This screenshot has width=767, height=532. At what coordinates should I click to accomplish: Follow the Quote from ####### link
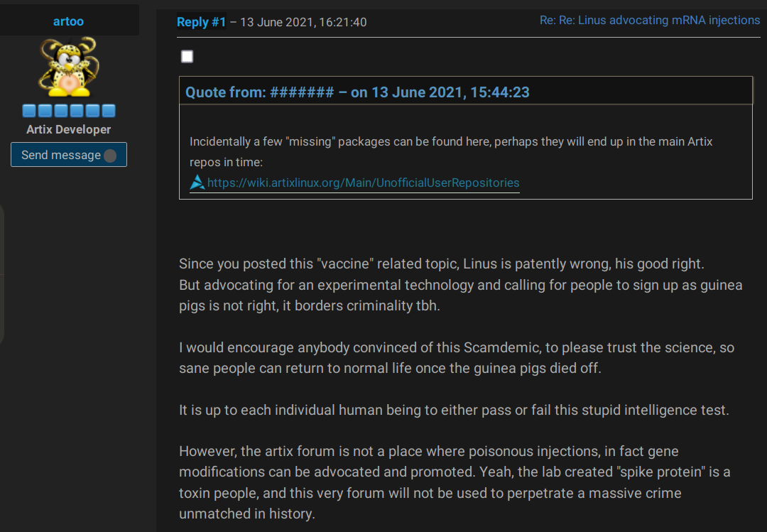[x=357, y=92]
